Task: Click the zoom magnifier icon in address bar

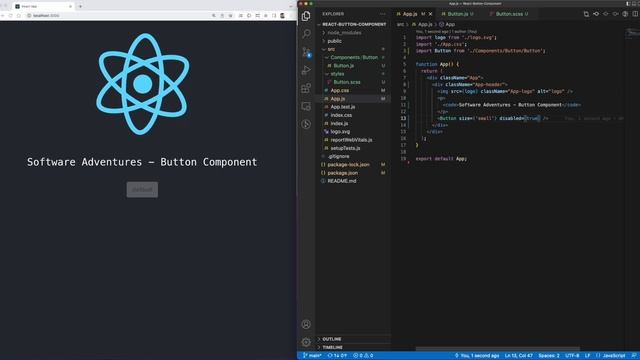Action: coord(213,16)
